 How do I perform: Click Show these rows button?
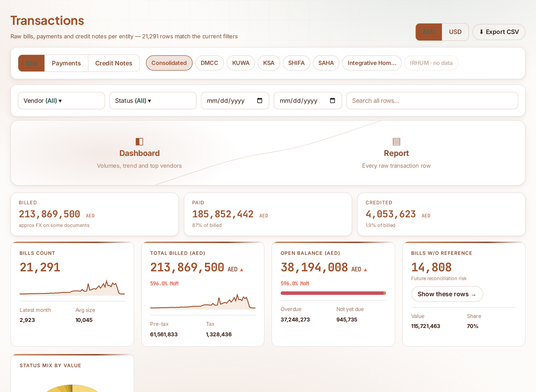447,294
